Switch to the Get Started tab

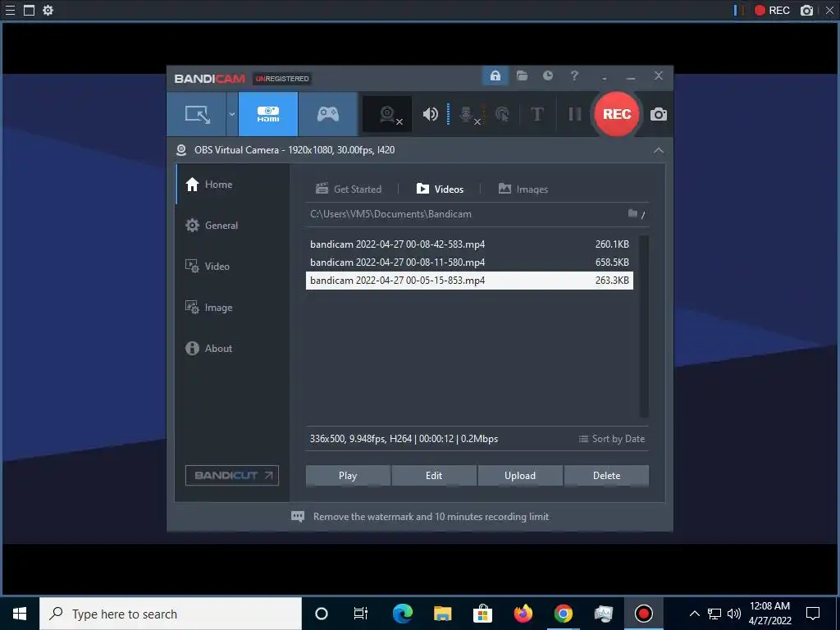pos(349,189)
